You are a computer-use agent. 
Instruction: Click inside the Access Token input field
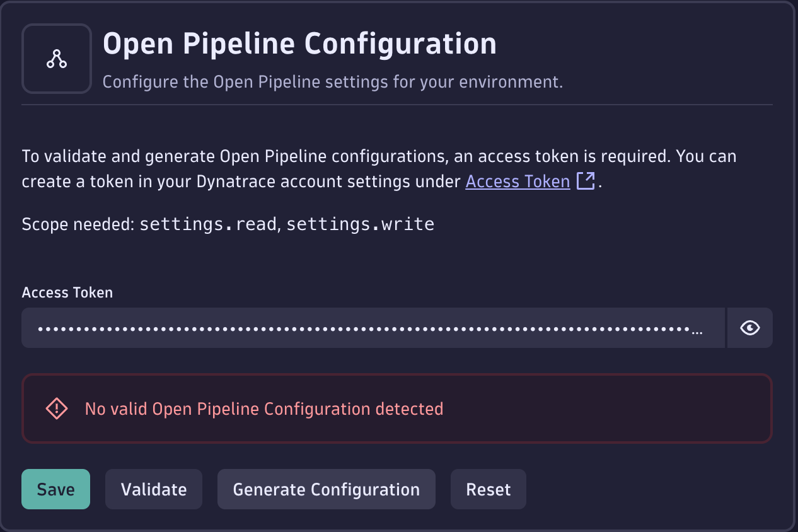point(372,327)
